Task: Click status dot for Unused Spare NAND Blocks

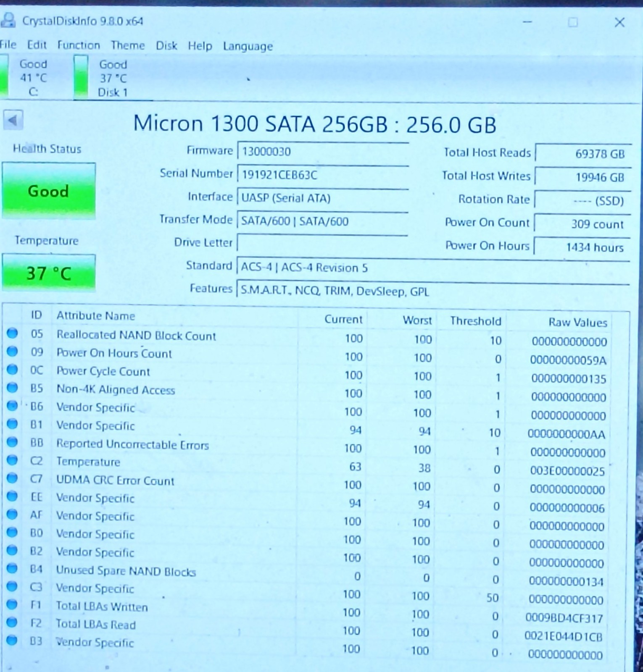Action: pyautogui.click(x=12, y=568)
